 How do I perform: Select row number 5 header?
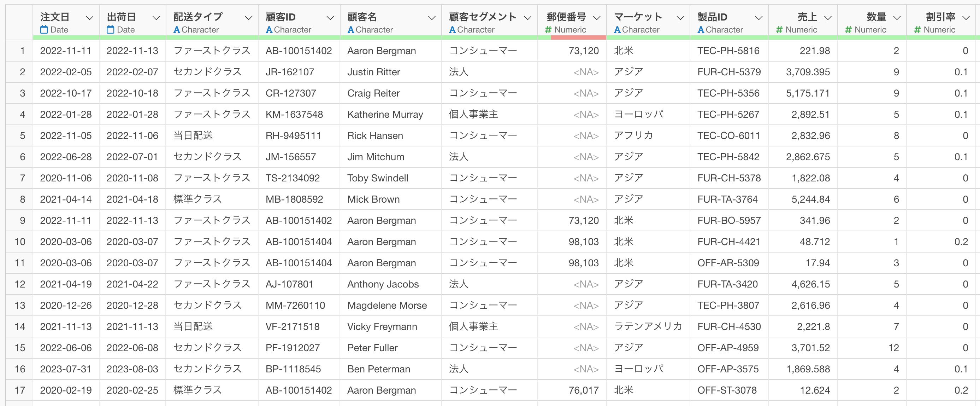coord(23,135)
